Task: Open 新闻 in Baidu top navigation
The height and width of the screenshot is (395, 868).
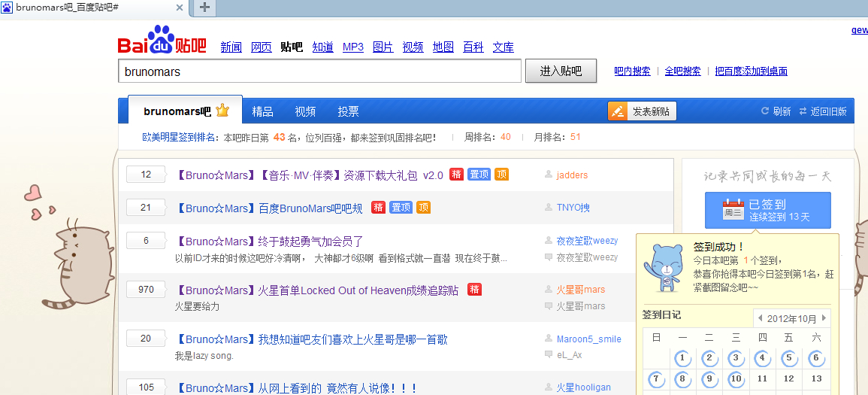Action: click(x=231, y=47)
